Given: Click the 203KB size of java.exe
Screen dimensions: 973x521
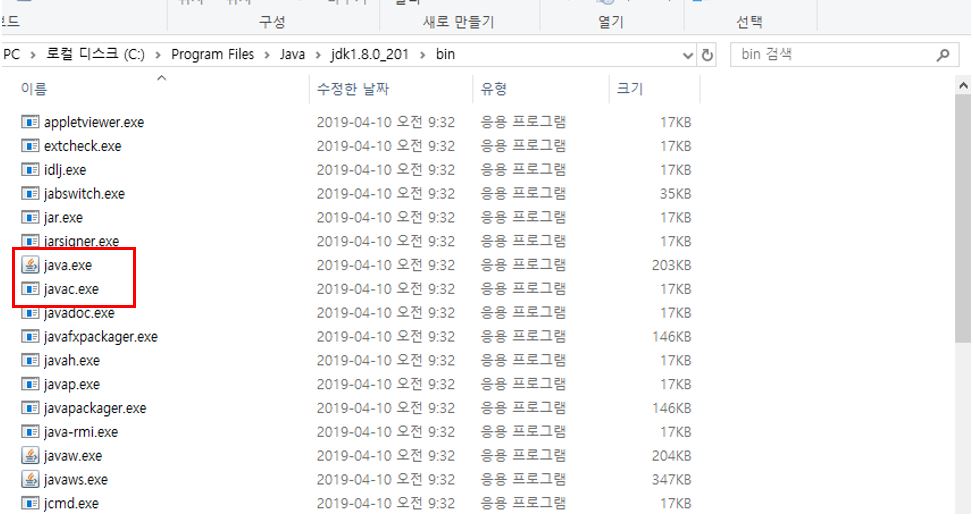Looking at the screenshot, I should (671, 265).
